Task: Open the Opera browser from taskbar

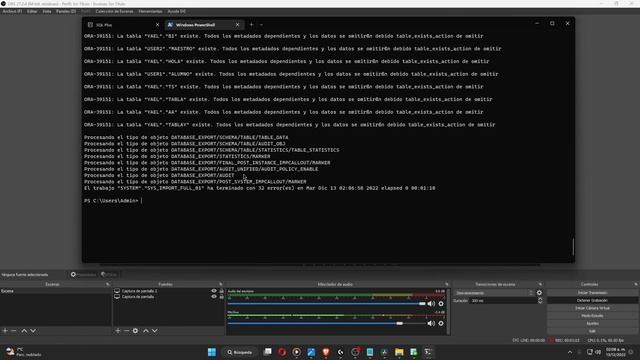Action: pyautogui.click(x=282, y=352)
